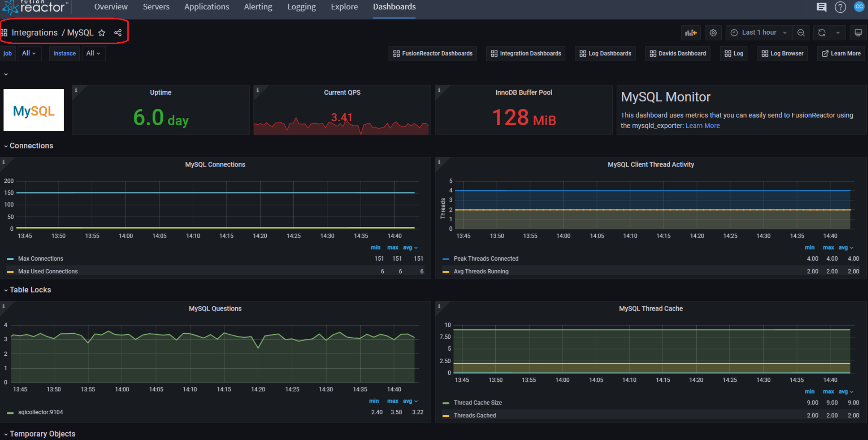Share the MySQL dashboard
868x440 pixels.
pos(118,33)
